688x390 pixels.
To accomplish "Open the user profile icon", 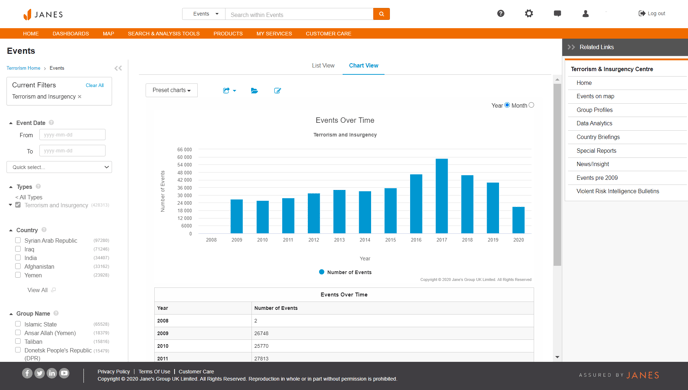I will 585,14.
